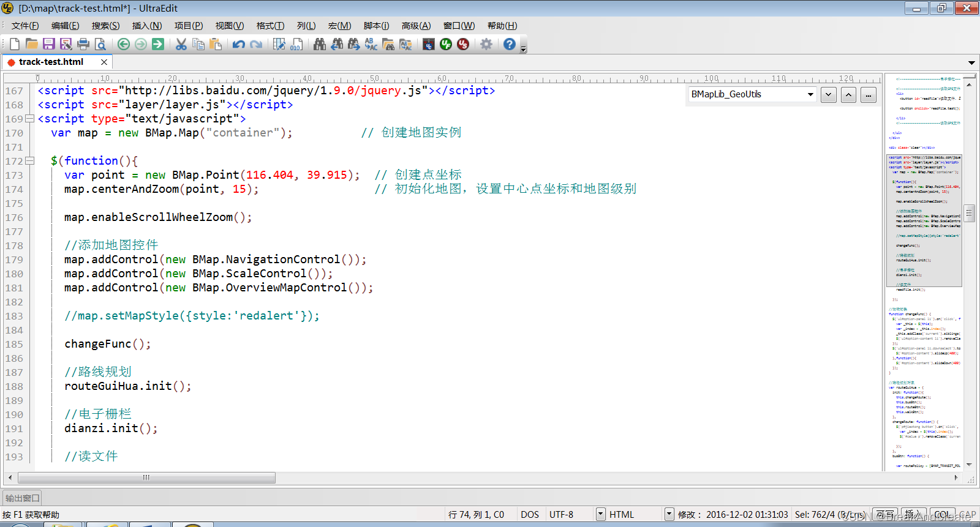This screenshot has width=980, height=527.
Task: Go back with the green left arrow
Action: click(123, 44)
